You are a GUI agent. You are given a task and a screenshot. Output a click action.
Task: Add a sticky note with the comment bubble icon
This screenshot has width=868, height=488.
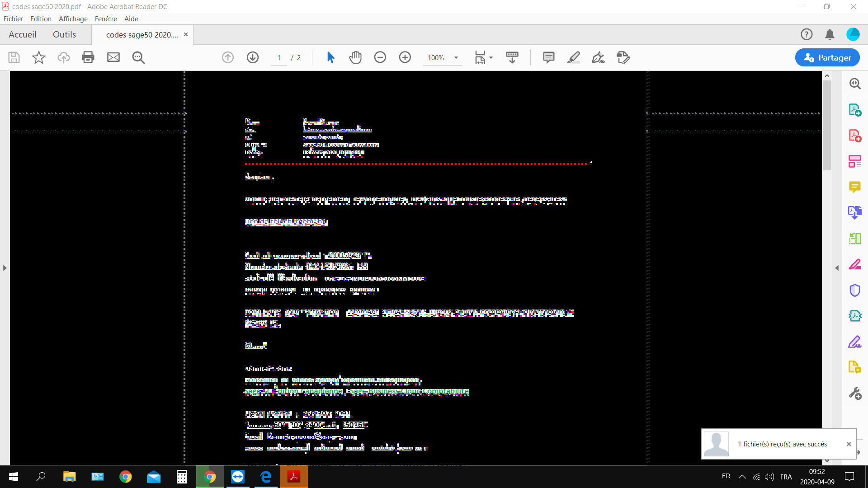(548, 57)
